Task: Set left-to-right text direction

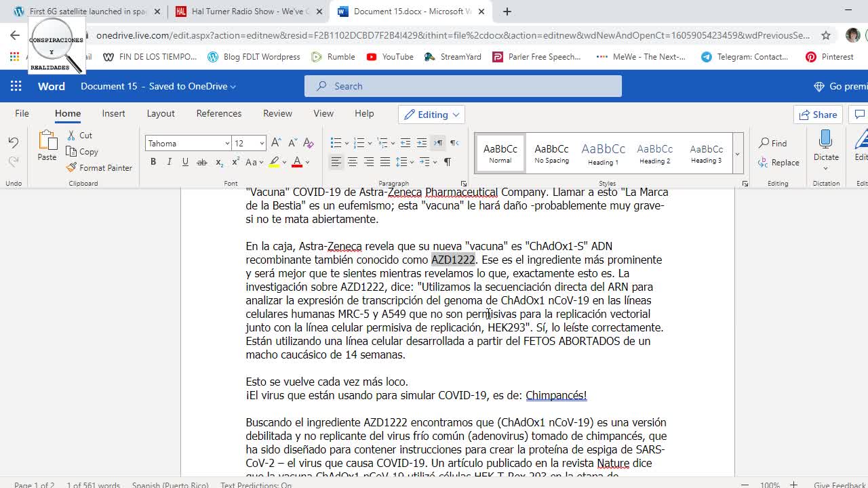Action: coord(438,143)
